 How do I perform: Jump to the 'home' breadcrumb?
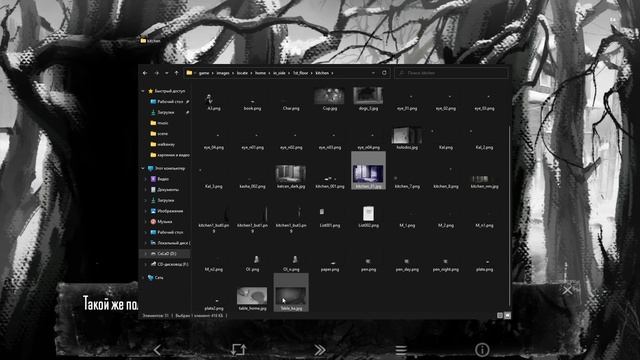[260, 73]
